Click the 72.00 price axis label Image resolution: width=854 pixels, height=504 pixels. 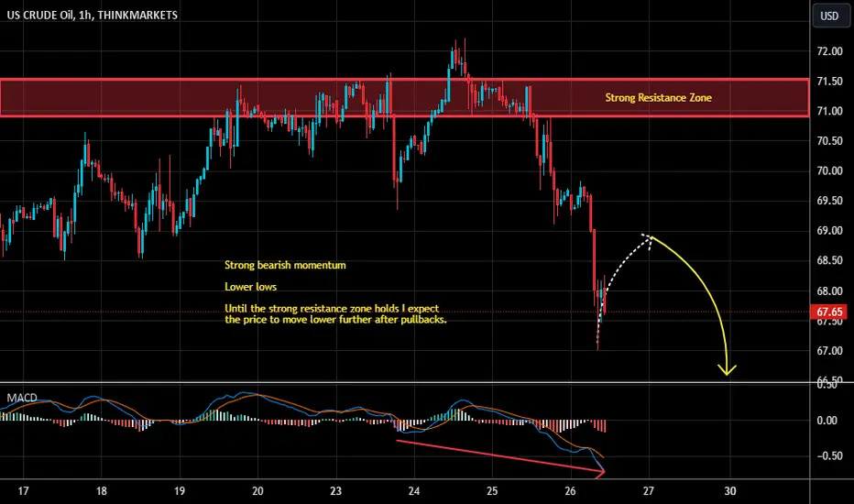[x=829, y=51]
